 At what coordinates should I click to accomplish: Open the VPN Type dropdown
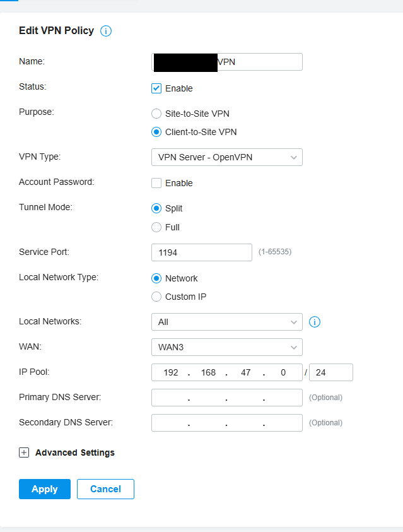click(227, 157)
